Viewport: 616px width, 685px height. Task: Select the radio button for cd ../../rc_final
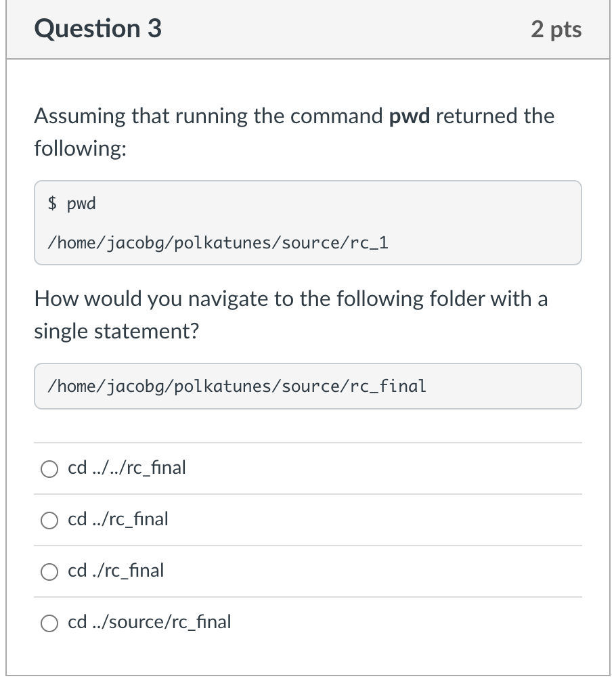coord(49,468)
